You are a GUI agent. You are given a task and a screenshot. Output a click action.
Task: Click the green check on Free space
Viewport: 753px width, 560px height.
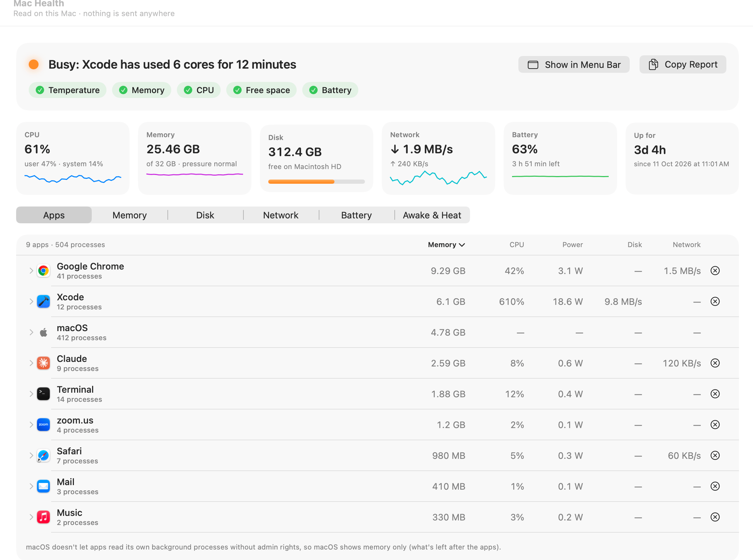[x=237, y=90]
